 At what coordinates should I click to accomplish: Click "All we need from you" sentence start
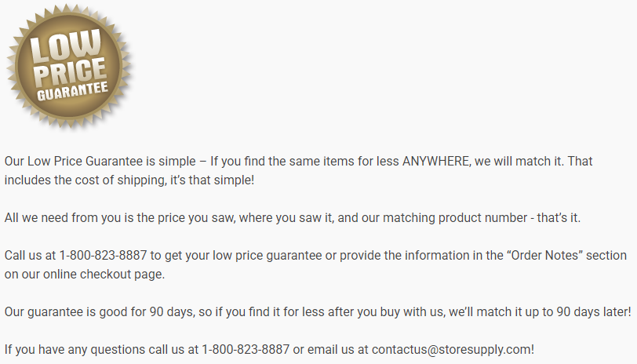pos(60,218)
